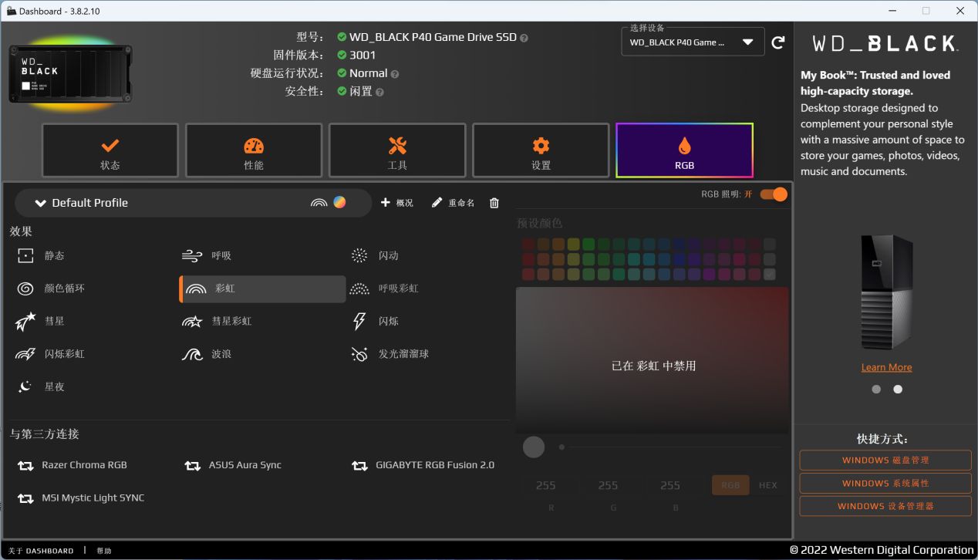Open the 工具 tools tab
The image size is (978, 560).
click(397, 150)
